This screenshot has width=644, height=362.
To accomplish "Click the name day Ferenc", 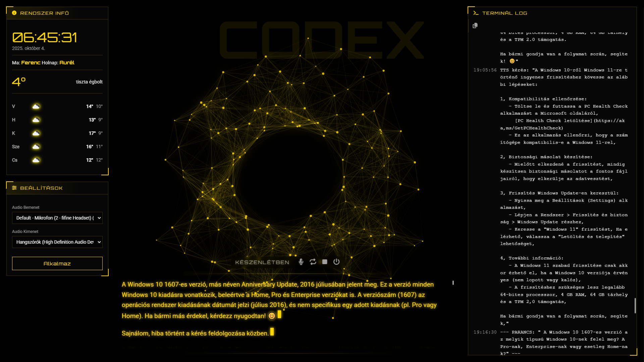I will coord(31,63).
